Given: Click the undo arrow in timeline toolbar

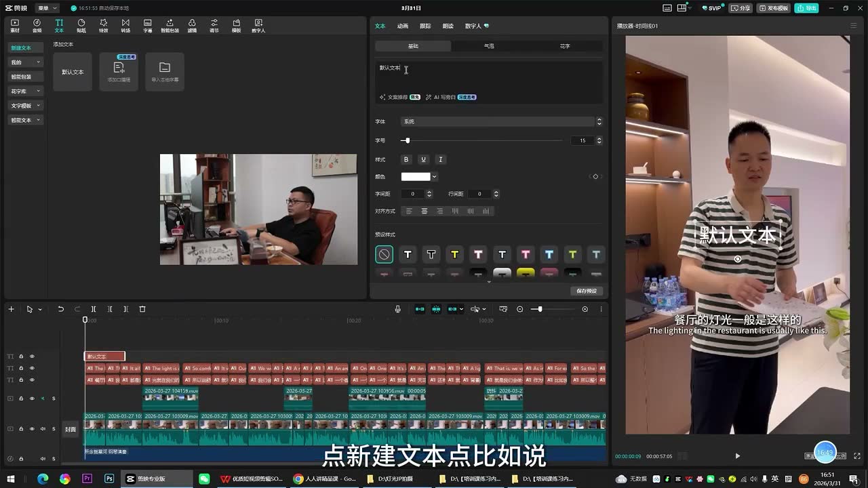Looking at the screenshot, I should click(x=60, y=309).
